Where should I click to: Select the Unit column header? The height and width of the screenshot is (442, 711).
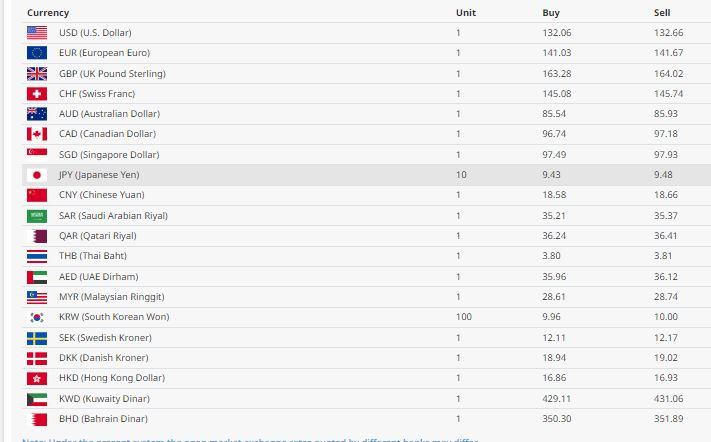click(x=466, y=13)
